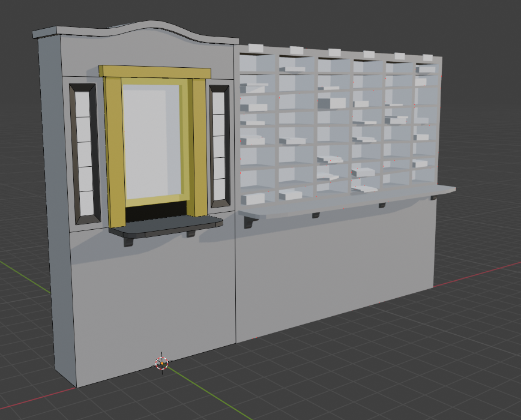
Task: Select the long counter shelf beneath the cubbies
Action: (x=346, y=200)
